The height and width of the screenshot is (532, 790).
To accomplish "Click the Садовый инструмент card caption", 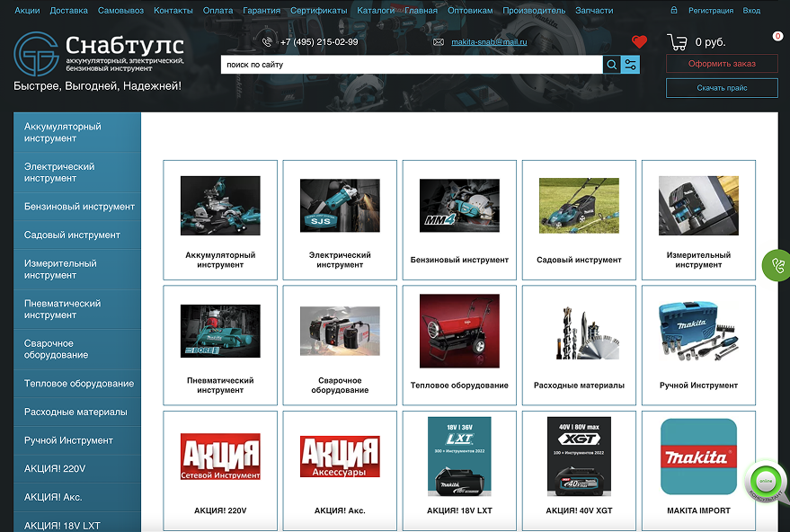I will pyautogui.click(x=579, y=260).
